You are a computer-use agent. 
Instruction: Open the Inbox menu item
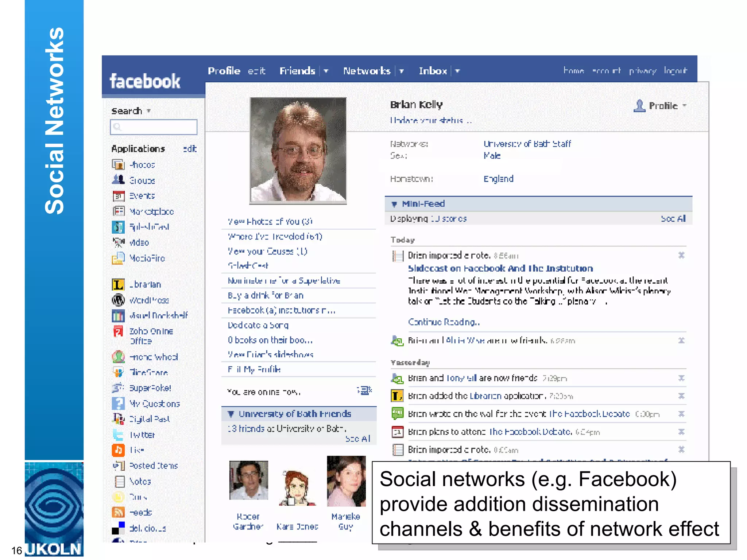(x=433, y=71)
